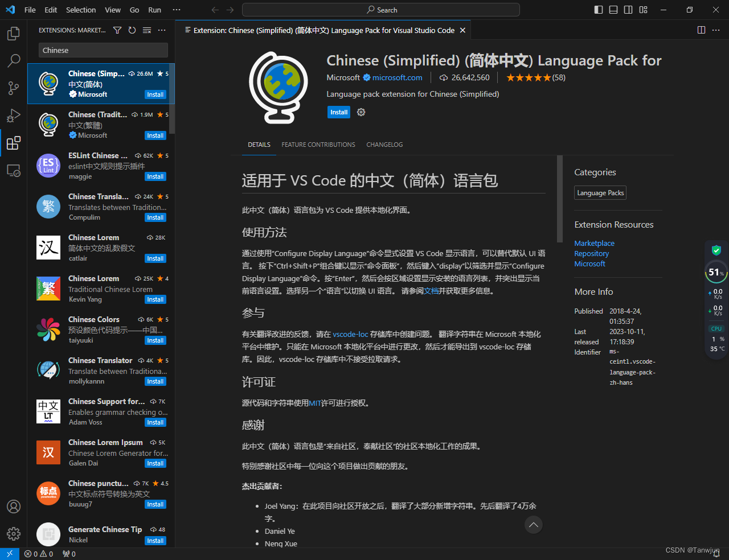
Task: Open the extension's manage gear next to Install
Action: pos(361,112)
